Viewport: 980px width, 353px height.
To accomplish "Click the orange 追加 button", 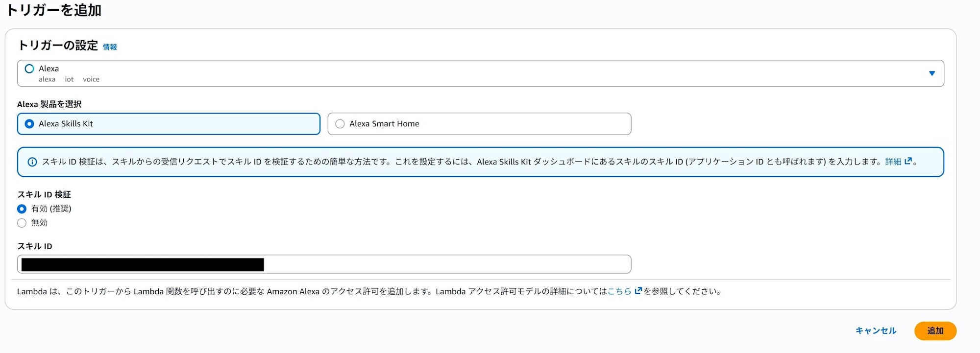I will point(935,331).
